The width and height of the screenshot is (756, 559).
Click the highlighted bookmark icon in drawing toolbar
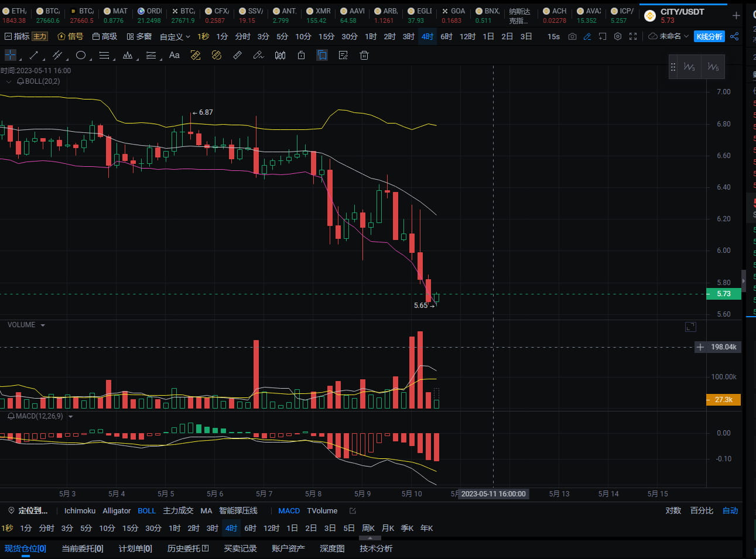click(322, 55)
